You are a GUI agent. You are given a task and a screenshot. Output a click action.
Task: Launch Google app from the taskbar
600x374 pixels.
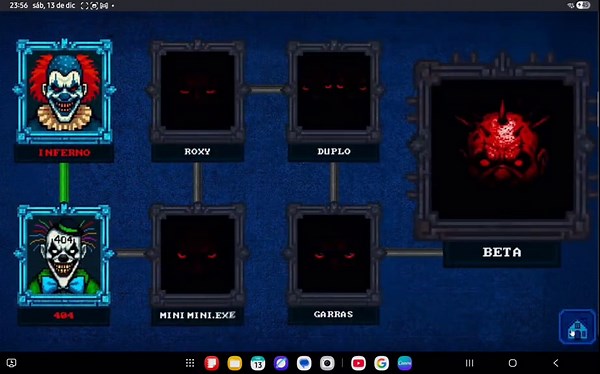pos(381,363)
